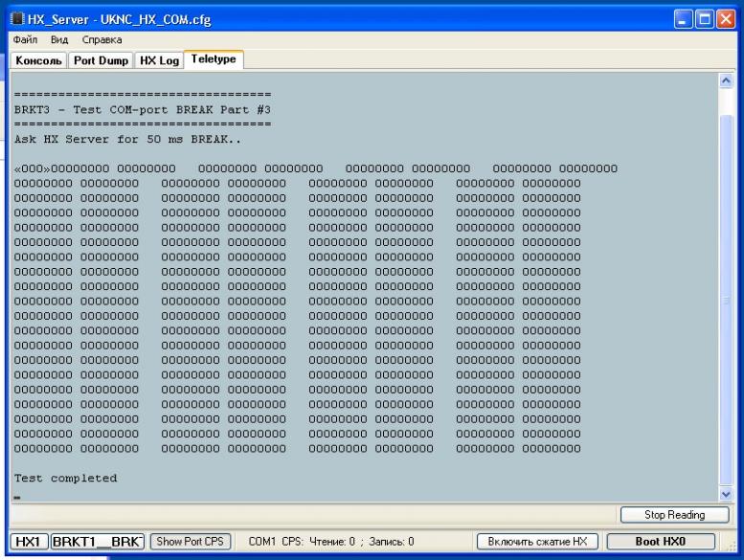Switch to the Port Dump tab
The image size is (744, 560).
(x=101, y=61)
